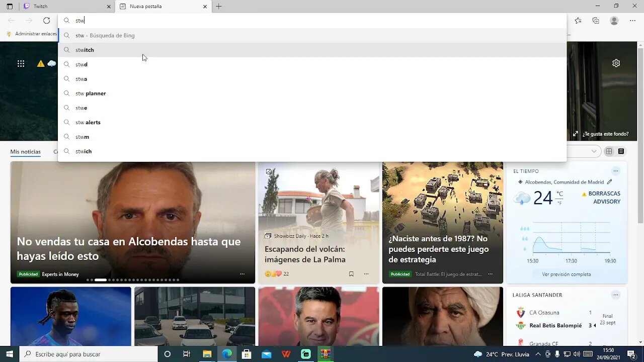Close the Nueva pestaña tab

coord(205,7)
